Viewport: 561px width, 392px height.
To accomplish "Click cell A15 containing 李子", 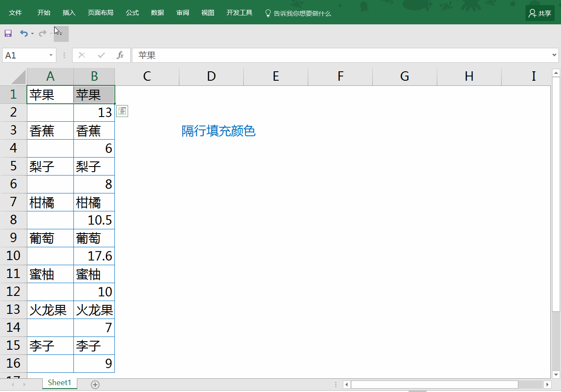I will point(50,345).
